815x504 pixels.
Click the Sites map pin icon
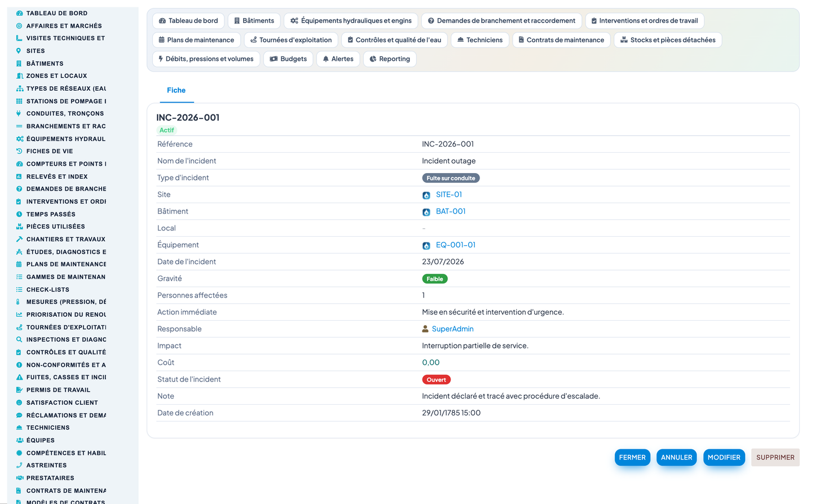[x=19, y=51]
